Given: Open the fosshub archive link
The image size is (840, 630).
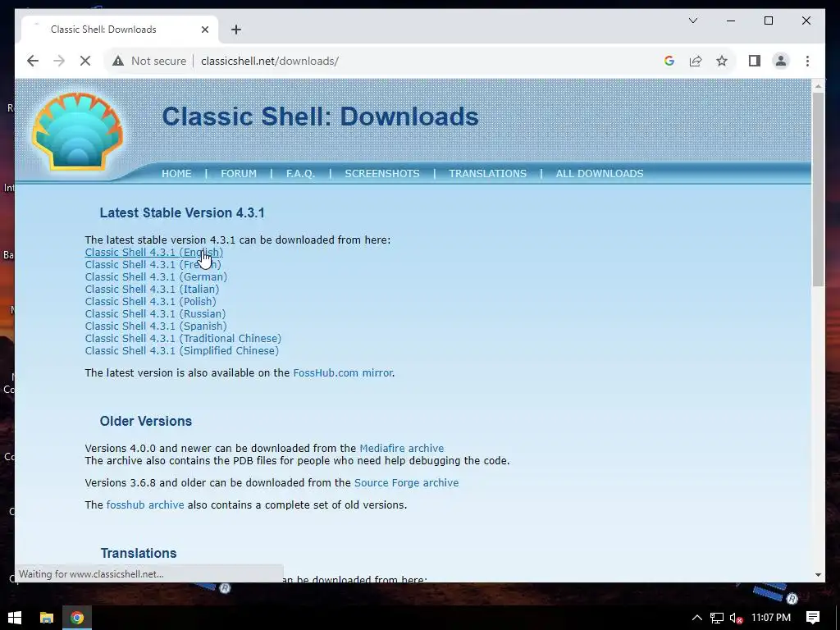Looking at the screenshot, I should click(x=145, y=505).
